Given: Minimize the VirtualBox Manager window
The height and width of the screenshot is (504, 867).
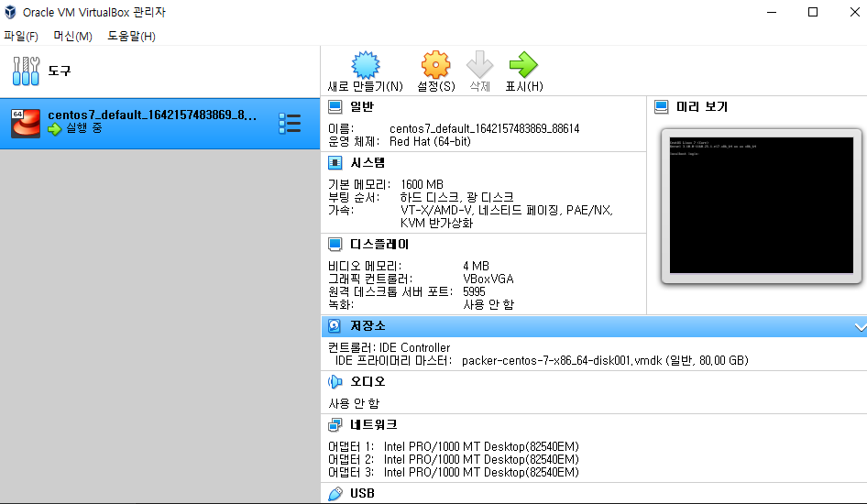Looking at the screenshot, I should (772, 12).
